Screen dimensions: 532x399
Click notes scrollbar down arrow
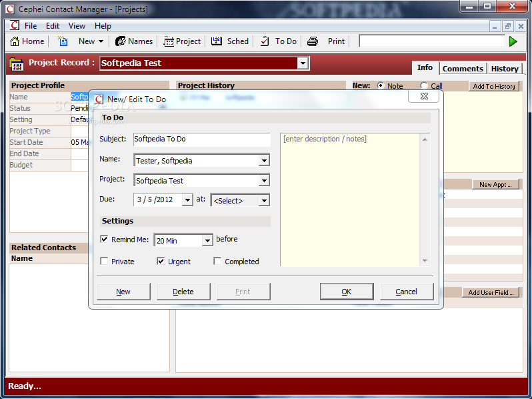click(x=425, y=260)
